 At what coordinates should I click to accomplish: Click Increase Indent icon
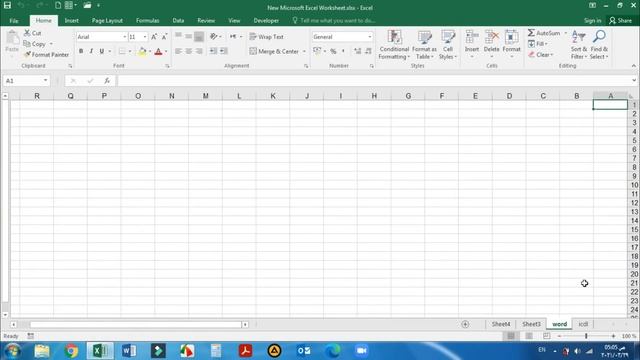(x=224, y=51)
